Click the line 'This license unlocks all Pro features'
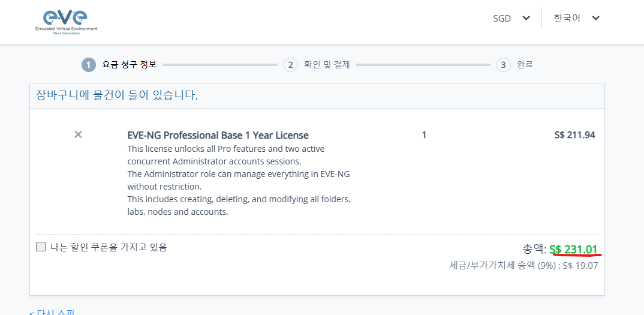644x315 pixels. (226, 148)
